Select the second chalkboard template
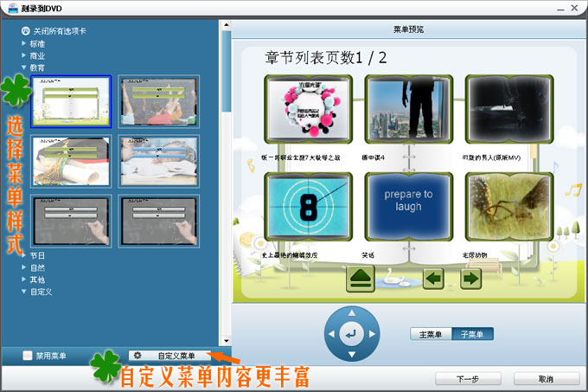 pyautogui.click(x=158, y=222)
